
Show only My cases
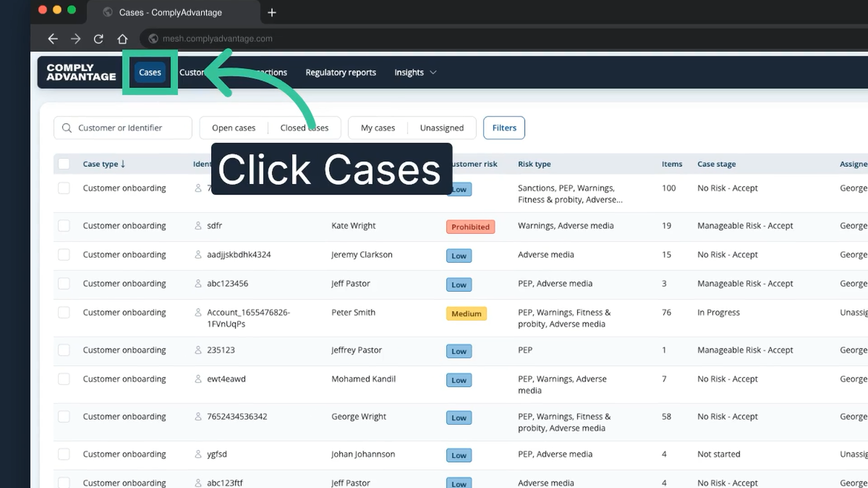[x=378, y=128]
